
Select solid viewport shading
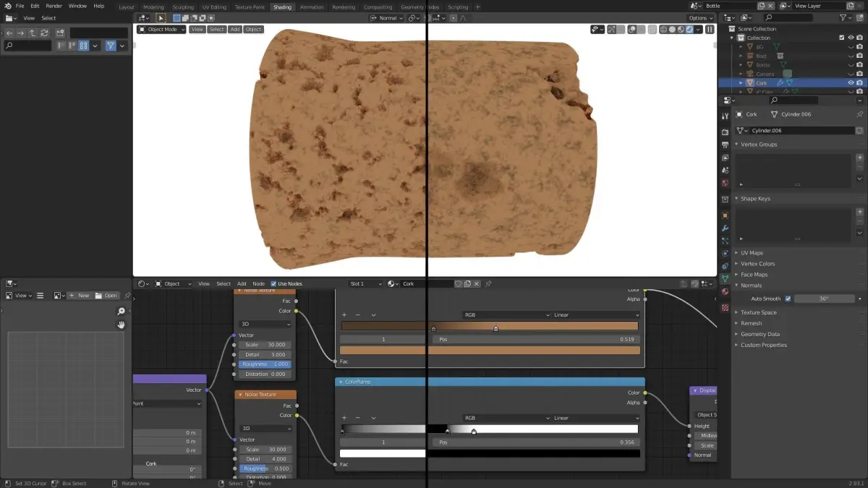(x=672, y=30)
